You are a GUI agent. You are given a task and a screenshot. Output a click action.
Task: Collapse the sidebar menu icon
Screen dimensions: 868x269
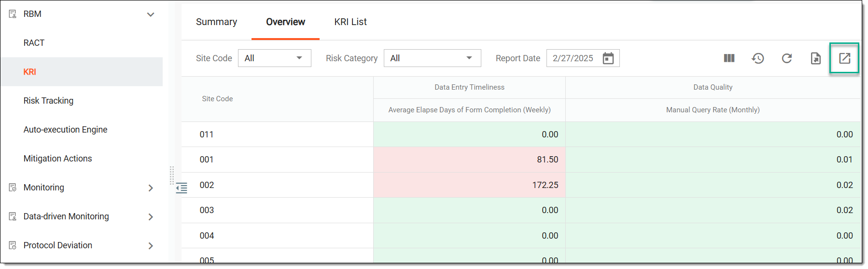(x=182, y=188)
